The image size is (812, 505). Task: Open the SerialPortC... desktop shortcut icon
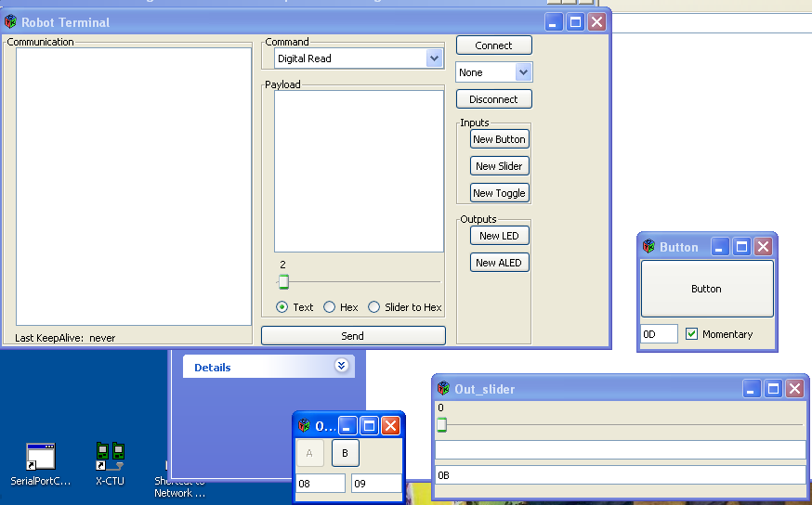point(40,457)
